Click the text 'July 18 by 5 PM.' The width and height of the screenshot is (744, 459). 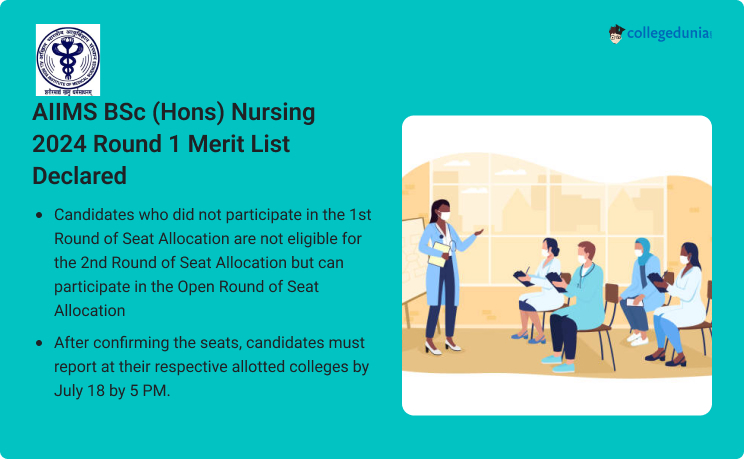[x=112, y=391]
